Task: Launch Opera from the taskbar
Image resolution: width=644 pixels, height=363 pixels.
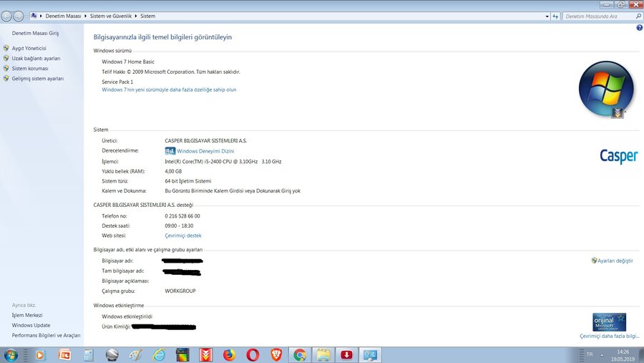Action: point(253,355)
